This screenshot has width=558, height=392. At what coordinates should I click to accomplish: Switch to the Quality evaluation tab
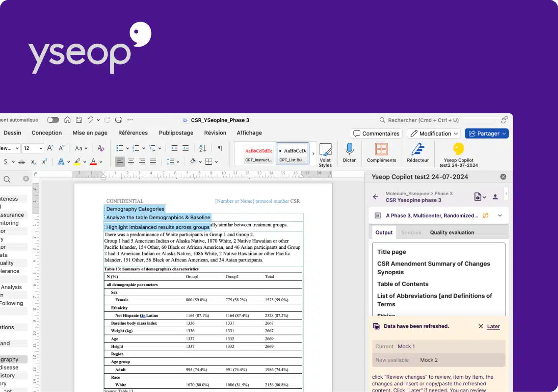point(452,233)
